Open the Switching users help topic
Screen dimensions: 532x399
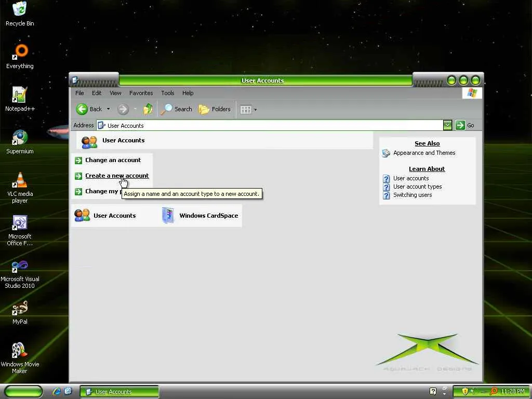413,195
